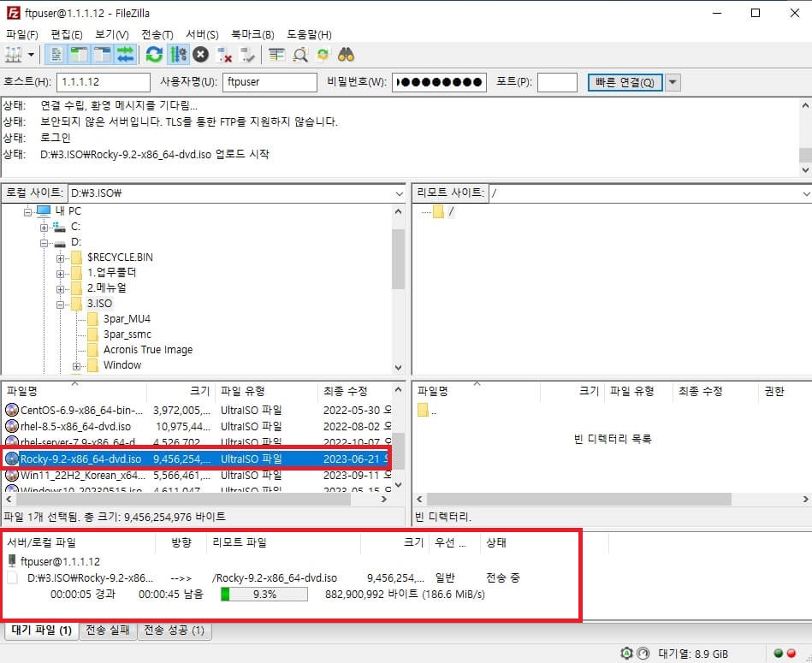Collapse the 내 PC tree node

click(x=28, y=211)
